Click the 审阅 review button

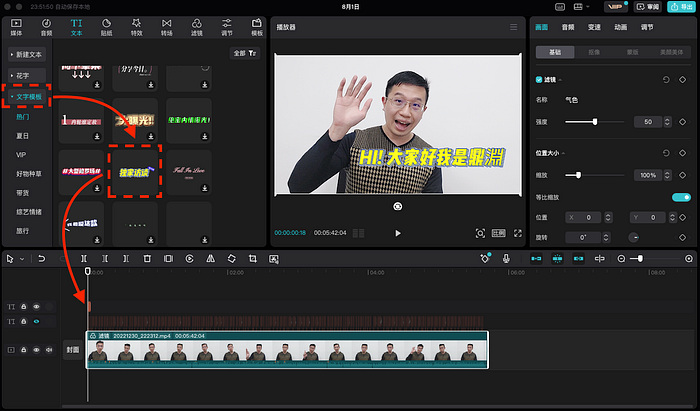pyautogui.click(x=648, y=7)
